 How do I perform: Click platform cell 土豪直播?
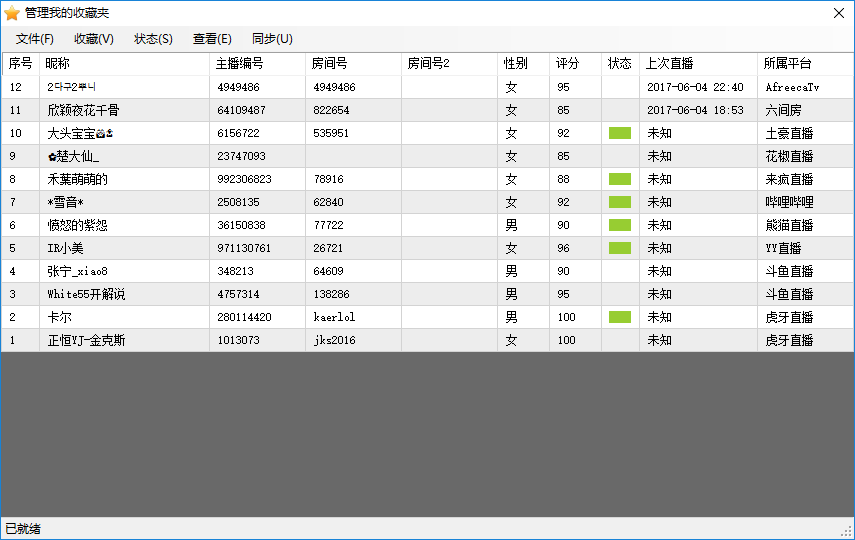(790, 133)
